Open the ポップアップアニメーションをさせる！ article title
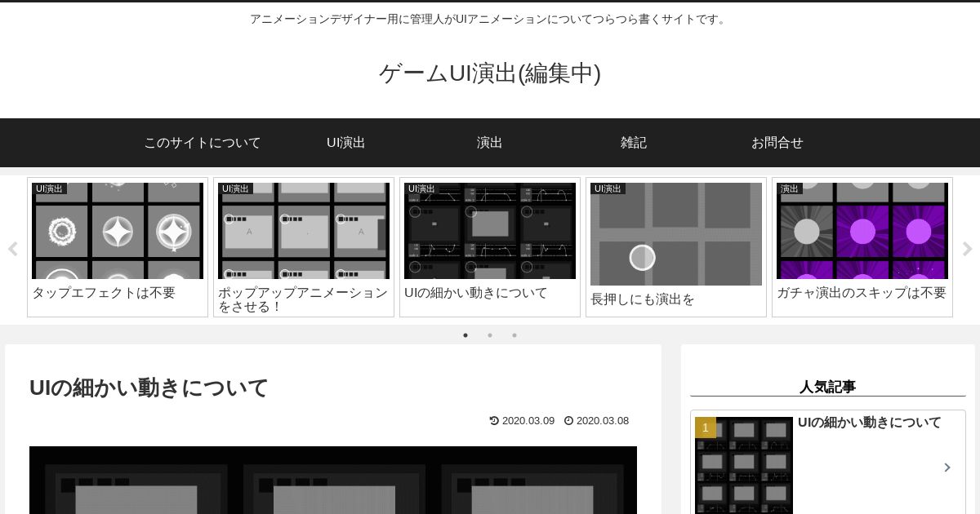980x514 pixels. point(303,299)
